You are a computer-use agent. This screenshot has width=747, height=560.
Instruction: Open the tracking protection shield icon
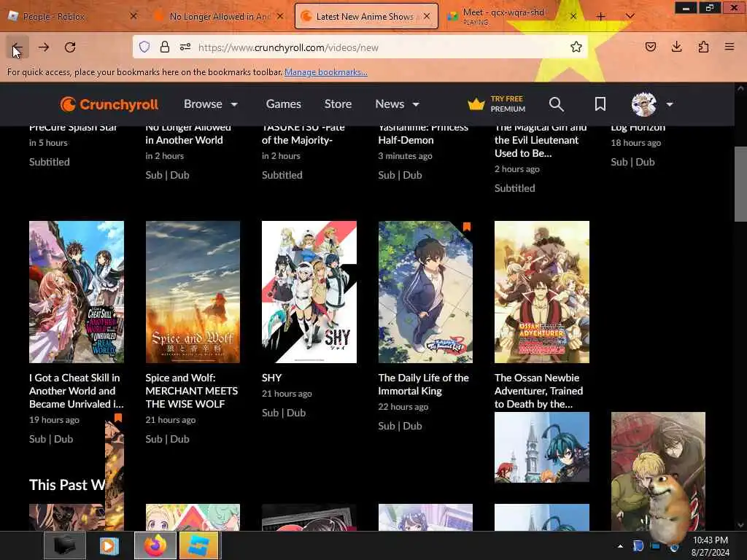coord(144,47)
